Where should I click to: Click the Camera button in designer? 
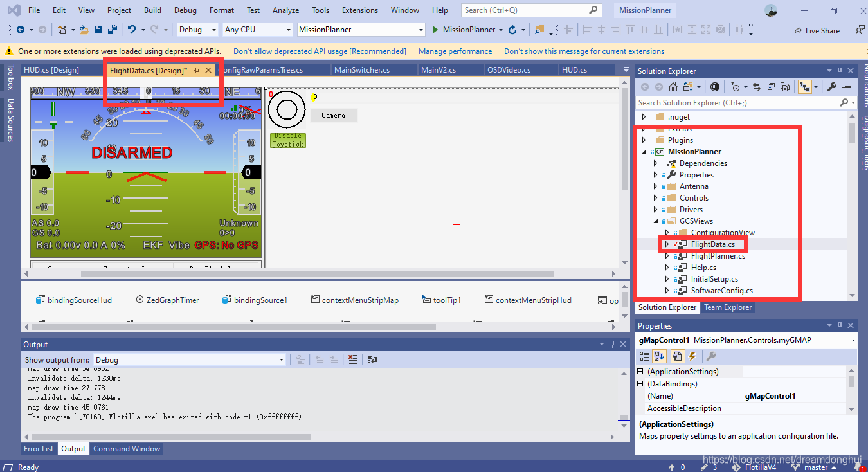[334, 115]
